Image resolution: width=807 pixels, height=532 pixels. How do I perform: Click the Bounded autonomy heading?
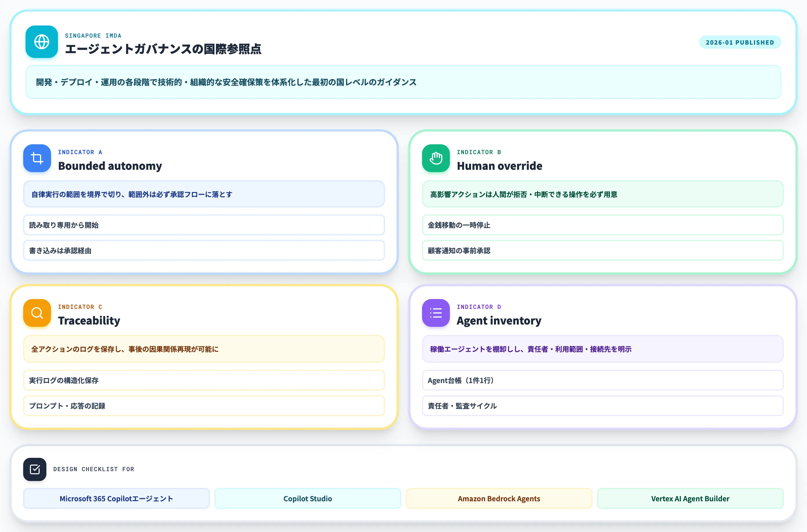pyautogui.click(x=110, y=166)
